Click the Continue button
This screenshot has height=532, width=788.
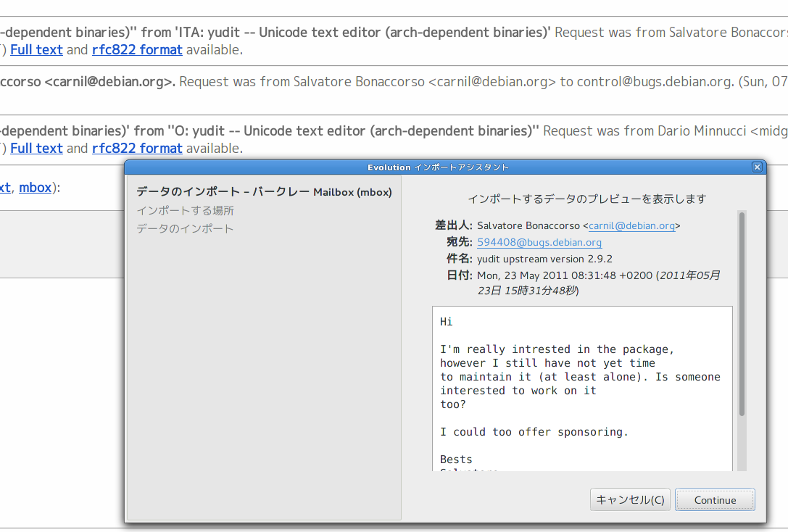click(715, 500)
